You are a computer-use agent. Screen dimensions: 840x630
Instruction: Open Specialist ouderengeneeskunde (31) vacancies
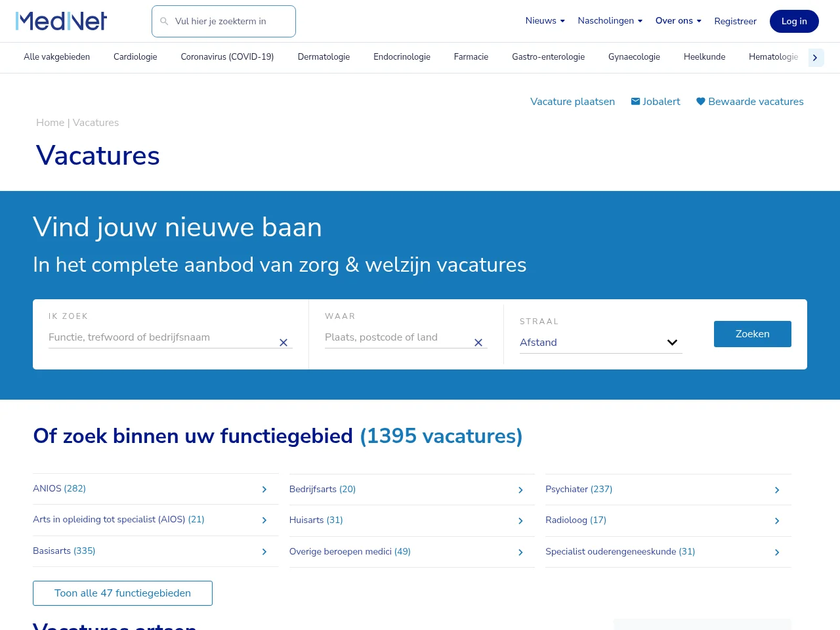(620, 551)
